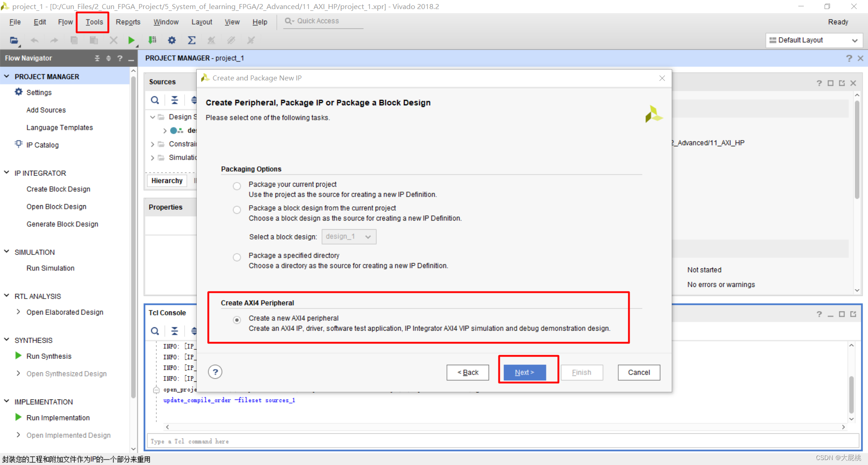
Task: Click Add Sources in Flow Navigator
Action: point(46,110)
